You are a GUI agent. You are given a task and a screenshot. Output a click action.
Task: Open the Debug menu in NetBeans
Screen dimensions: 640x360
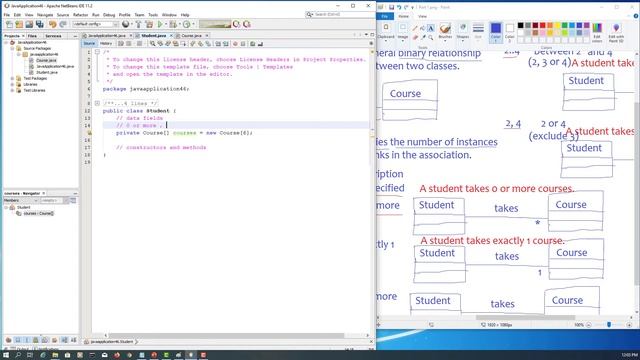[x=109, y=15]
